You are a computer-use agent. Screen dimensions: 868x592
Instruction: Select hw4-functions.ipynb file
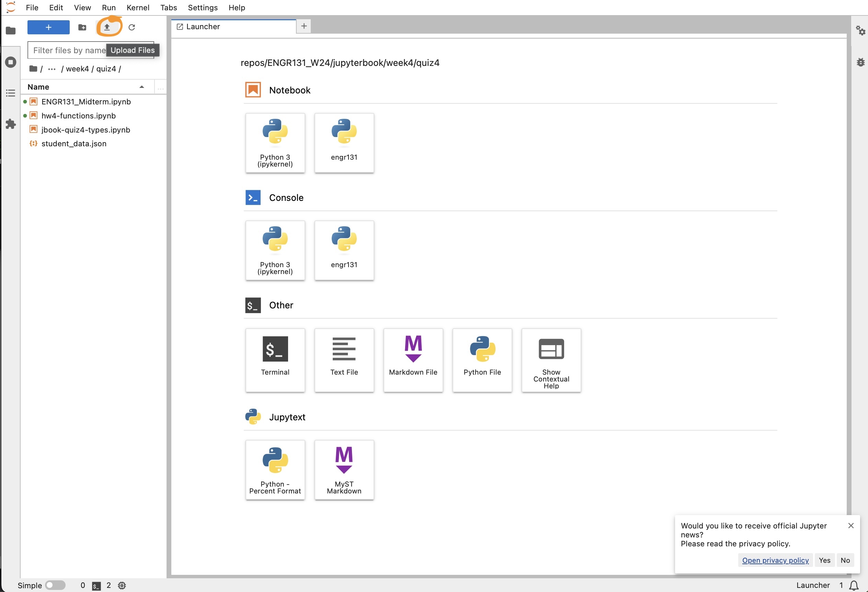pos(93,116)
